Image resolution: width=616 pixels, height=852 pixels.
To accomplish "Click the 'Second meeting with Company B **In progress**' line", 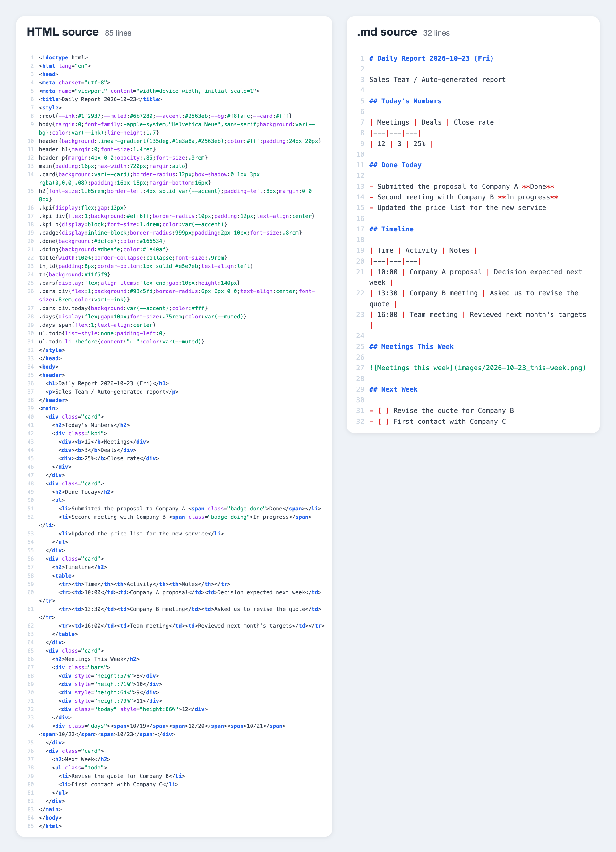I will 464,197.
